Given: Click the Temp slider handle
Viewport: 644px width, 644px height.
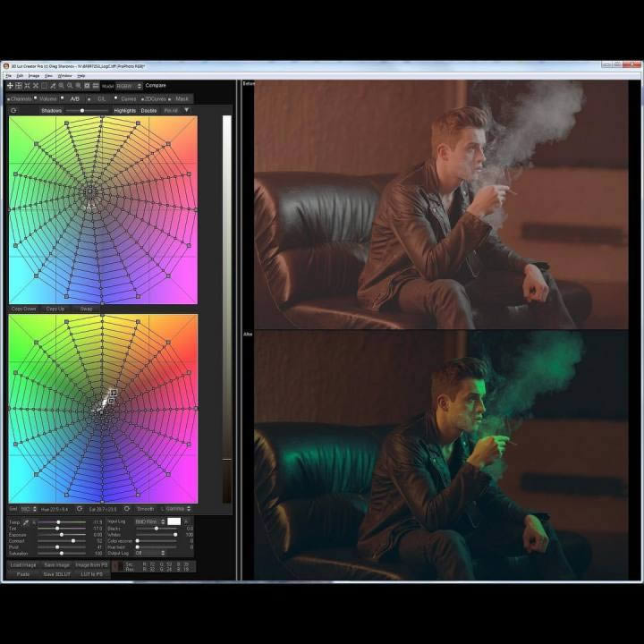Looking at the screenshot, I should point(59,522).
